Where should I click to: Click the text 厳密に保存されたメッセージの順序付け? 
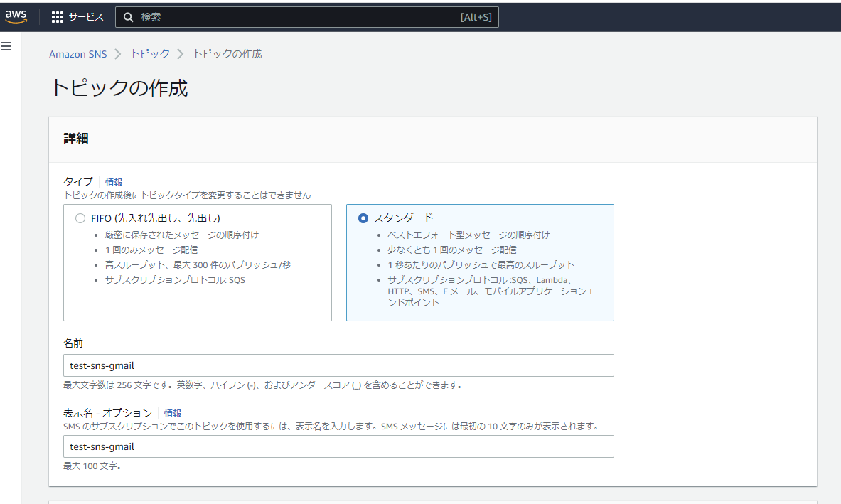tap(182, 235)
